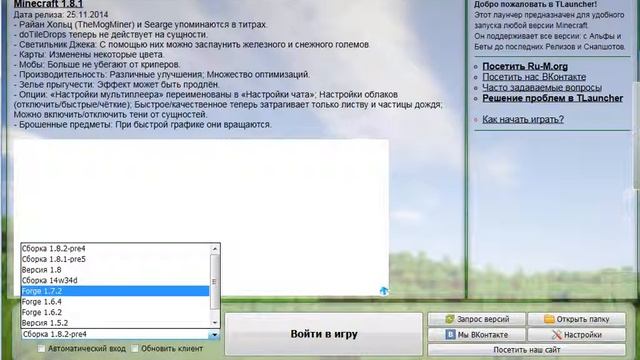
Task: Click the Войти в игру button
Action: click(324, 334)
